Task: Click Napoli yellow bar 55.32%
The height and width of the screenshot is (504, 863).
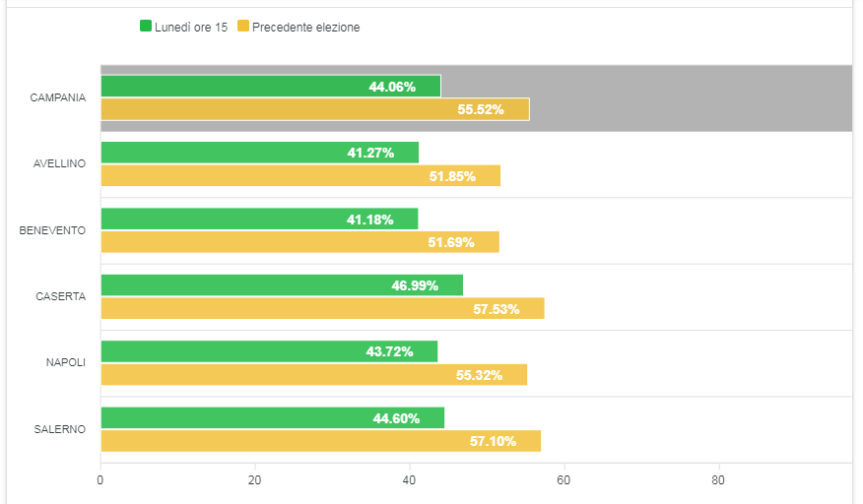Action: click(313, 375)
